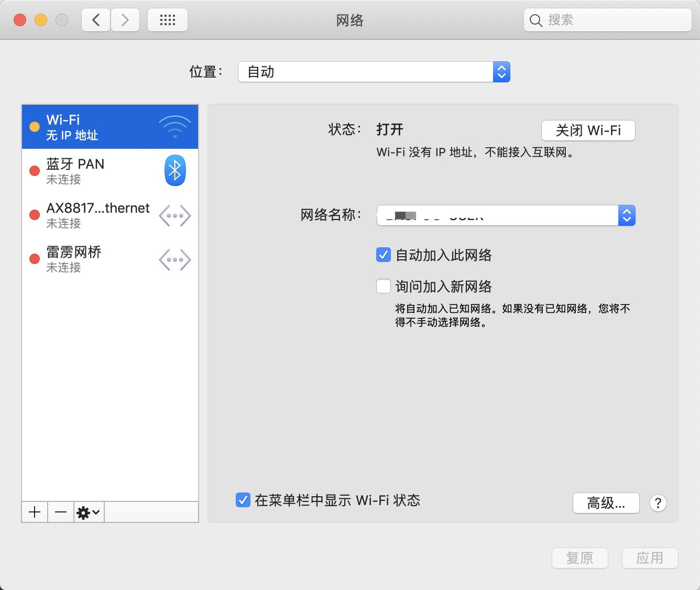Select the Wi-Fi service in sidebar
Viewport: 700px width, 590px height.
tap(110, 127)
